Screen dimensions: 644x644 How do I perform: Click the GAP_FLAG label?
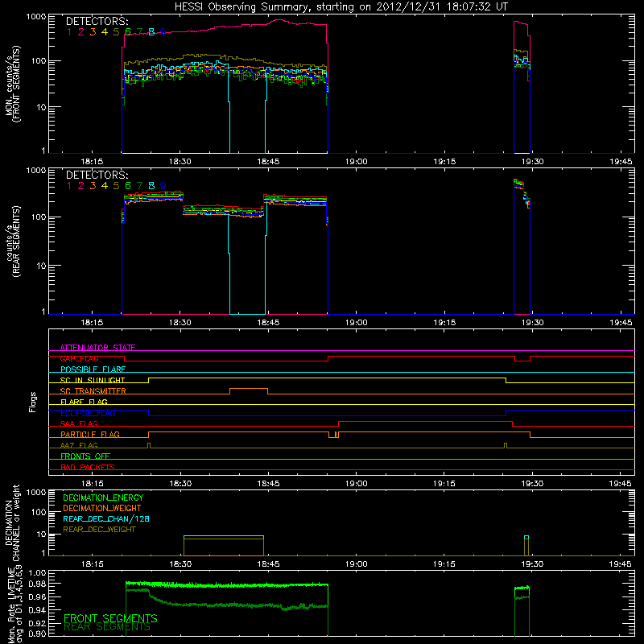tap(79, 358)
